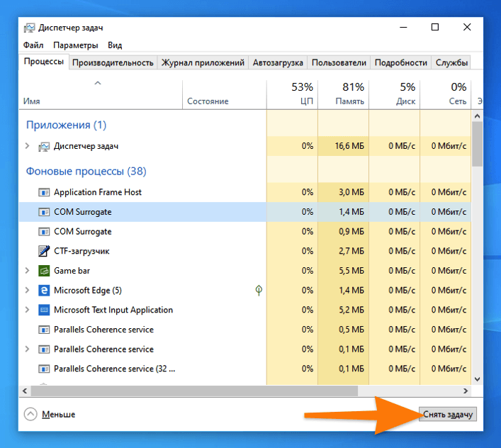
Task: Open the Службы tab
Action: point(451,62)
